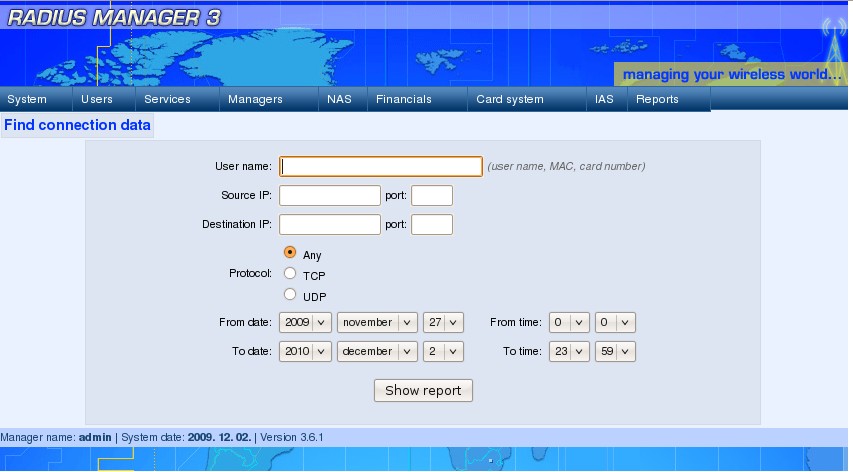This screenshot has height=472, width=853.
Task: Click the system date 2009. 12. 02.
Action: (219, 437)
